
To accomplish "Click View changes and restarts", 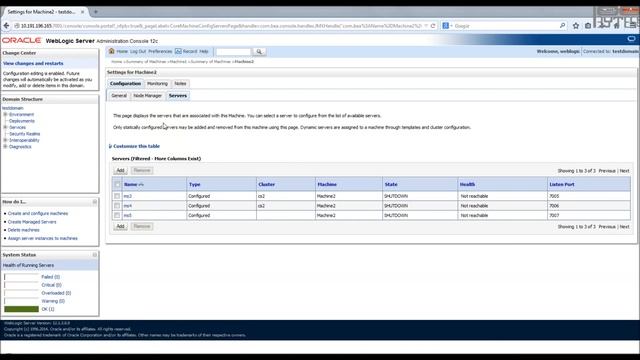I will (x=33, y=63).
